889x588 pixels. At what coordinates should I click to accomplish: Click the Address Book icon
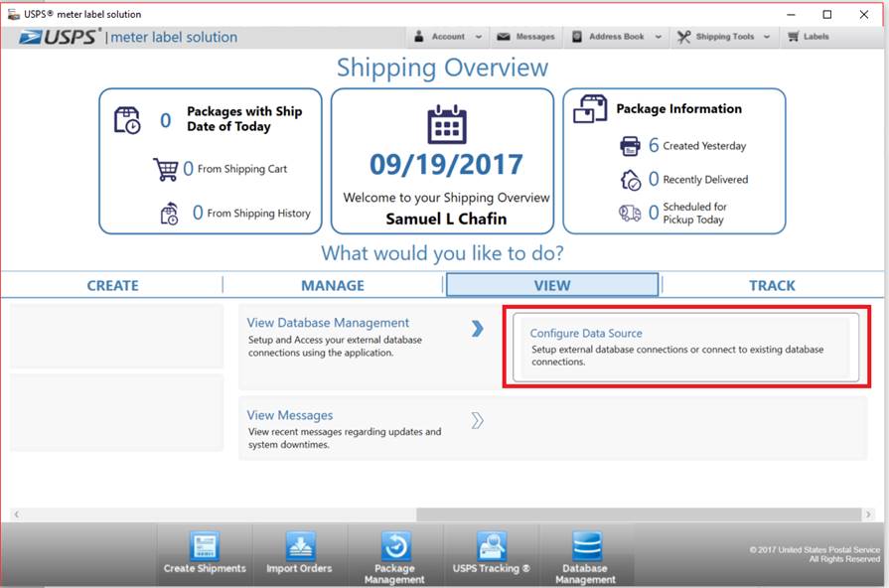coord(576,37)
